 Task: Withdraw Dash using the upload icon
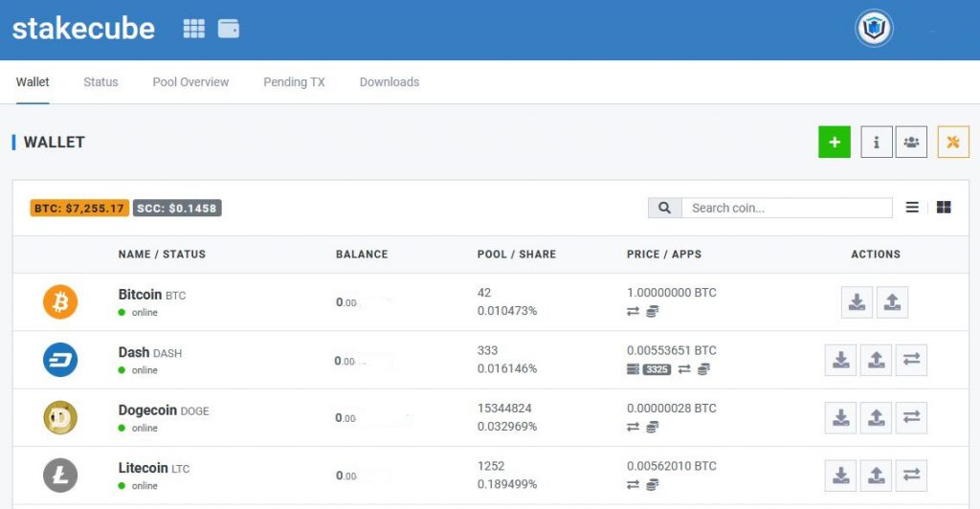point(877,360)
